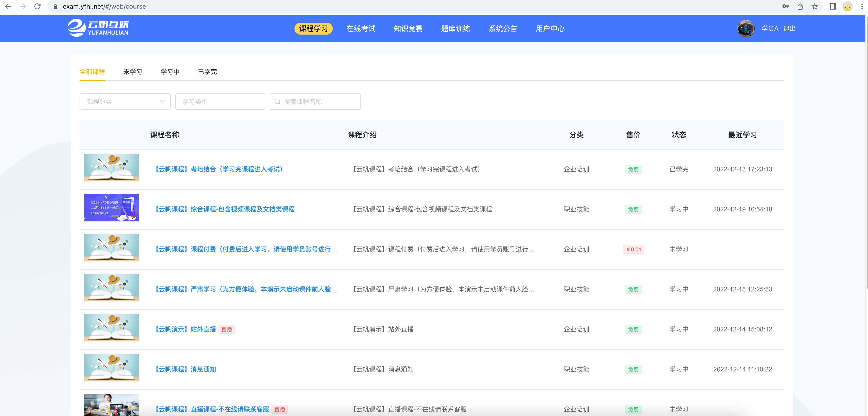This screenshot has width=868, height=416.
Task: Go to 在线考试 page
Action: pyautogui.click(x=361, y=29)
